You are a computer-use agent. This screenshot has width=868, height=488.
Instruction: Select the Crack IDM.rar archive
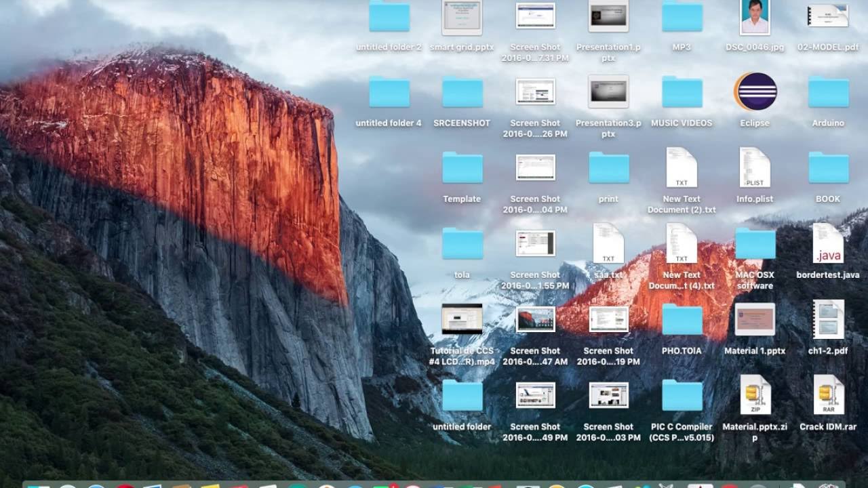click(x=828, y=395)
